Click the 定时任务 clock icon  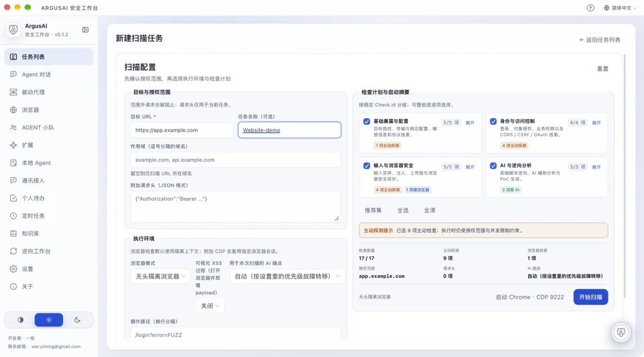[x=13, y=215]
